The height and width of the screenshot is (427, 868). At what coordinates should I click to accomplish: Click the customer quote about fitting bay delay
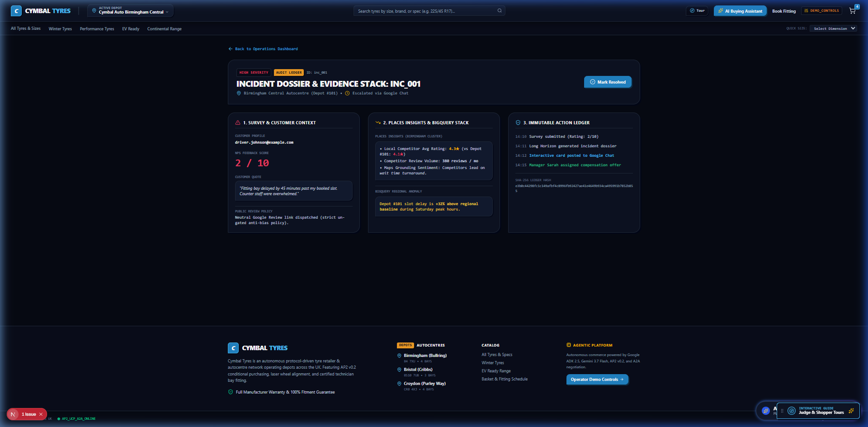pos(293,191)
